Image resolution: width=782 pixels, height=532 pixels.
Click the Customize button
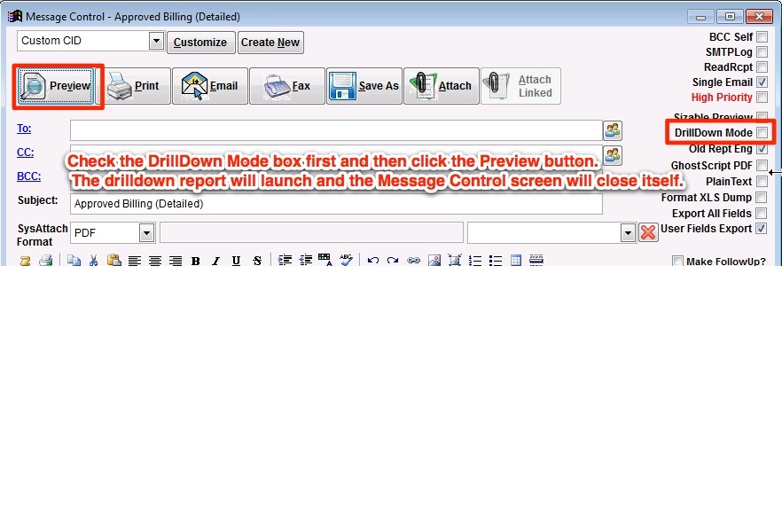coord(199,43)
